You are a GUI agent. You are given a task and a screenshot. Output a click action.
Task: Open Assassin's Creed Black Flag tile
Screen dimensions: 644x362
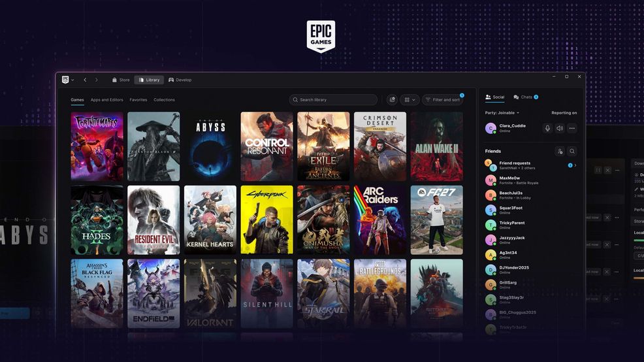click(x=97, y=293)
